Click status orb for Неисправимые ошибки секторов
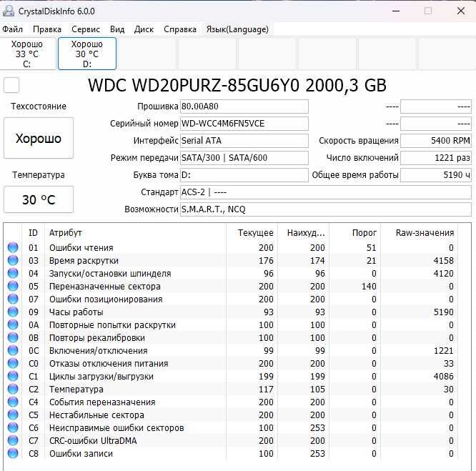This screenshot has height=471, width=476. pyautogui.click(x=13, y=427)
